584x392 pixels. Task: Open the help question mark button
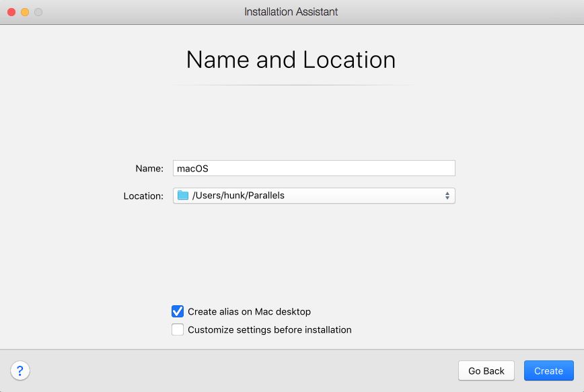tap(20, 370)
